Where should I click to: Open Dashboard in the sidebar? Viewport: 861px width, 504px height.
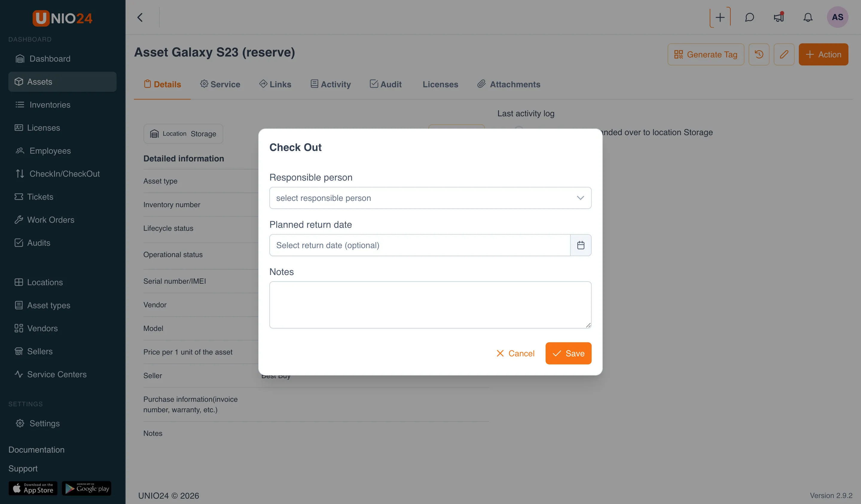pyautogui.click(x=62, y=59)
